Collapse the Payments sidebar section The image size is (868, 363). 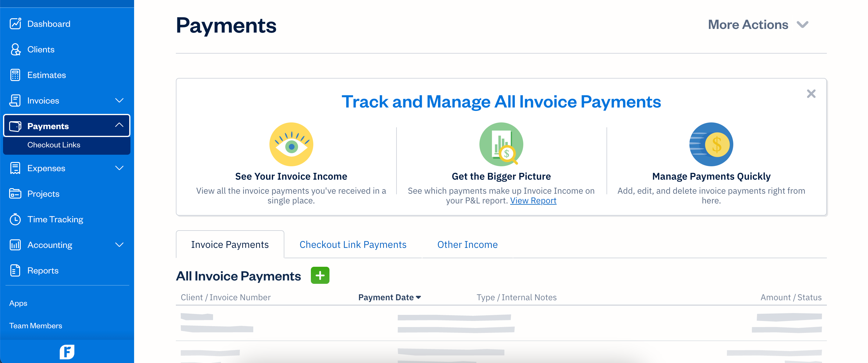(119, 125)
